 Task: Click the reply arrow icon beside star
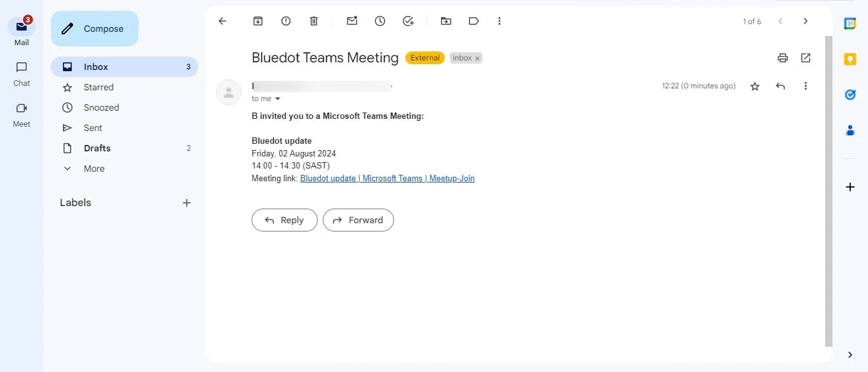click(x=780, y=86)
